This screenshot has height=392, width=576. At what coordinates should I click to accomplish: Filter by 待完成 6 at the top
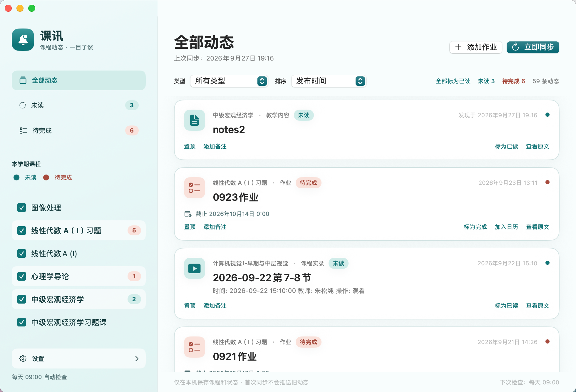pos(514,81)
